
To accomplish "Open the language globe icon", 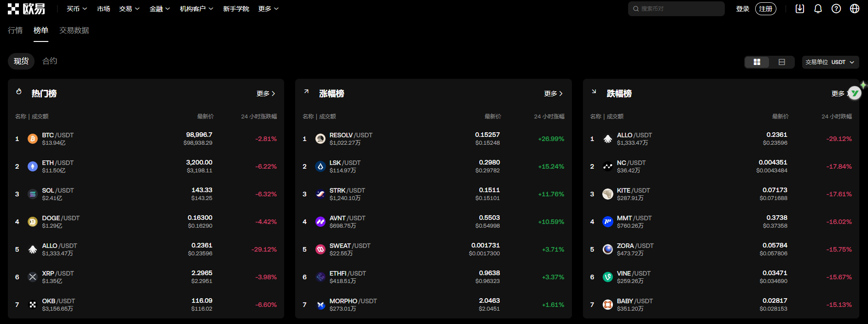I will coord(855,9).
